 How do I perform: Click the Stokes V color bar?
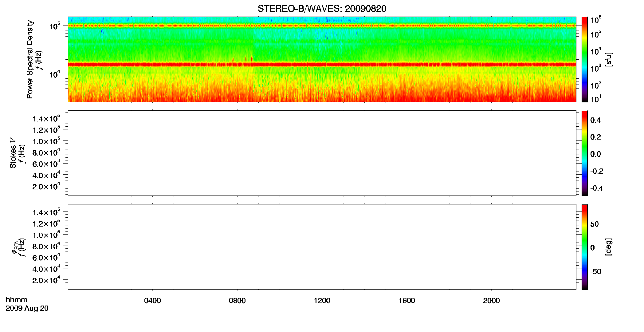(584, 153)
